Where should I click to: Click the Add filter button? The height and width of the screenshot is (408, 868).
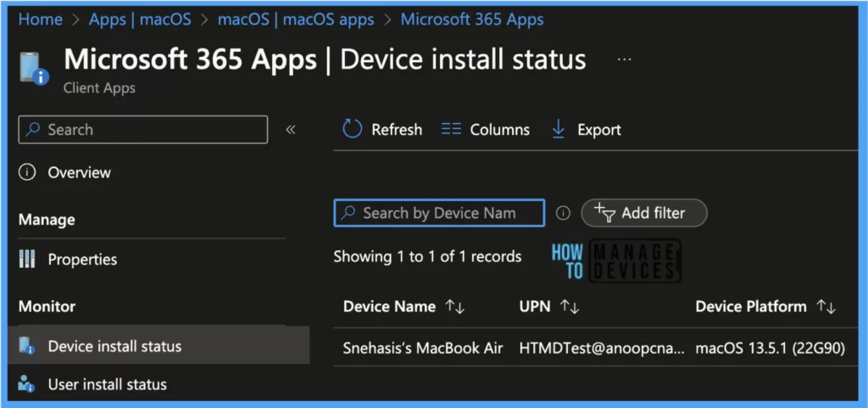click(644, 213)
